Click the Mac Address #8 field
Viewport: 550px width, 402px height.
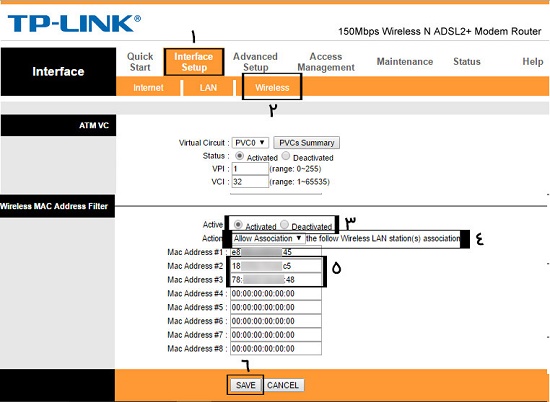pyautogui.click(x=276, y=348)
